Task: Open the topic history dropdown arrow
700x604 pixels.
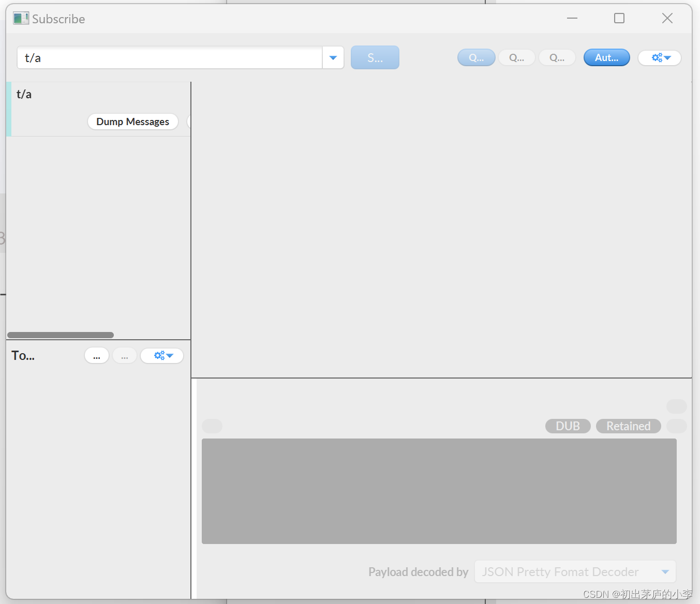Action: coord(333,58)
